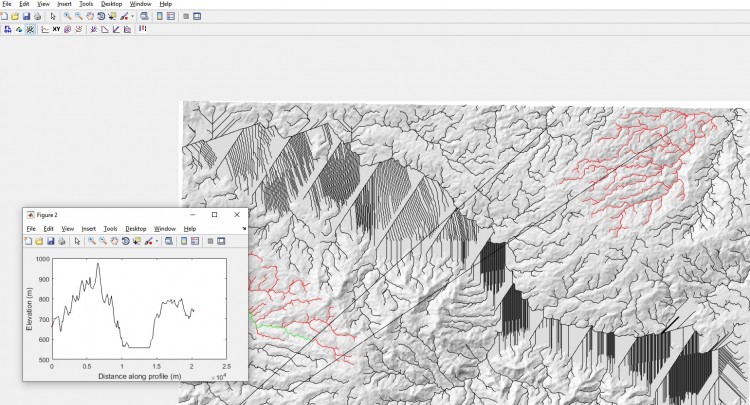Insert Legend using main window toolbar icon

click(171, 16)
